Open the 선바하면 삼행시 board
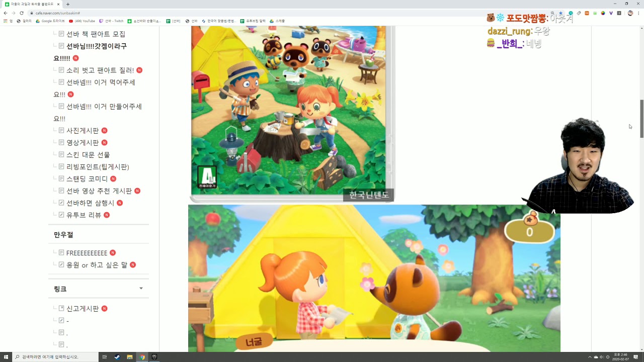Image resolution: width=644 pixels, height=362 pixels. point(91,203)
